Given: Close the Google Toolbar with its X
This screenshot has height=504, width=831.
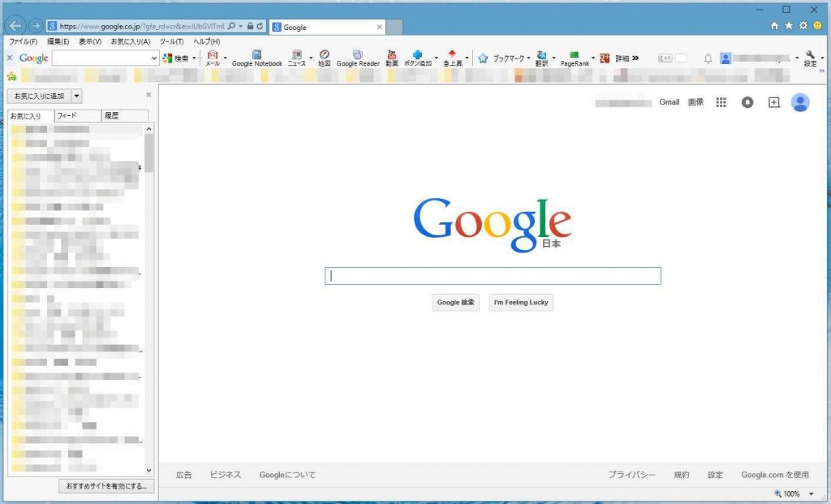Looking at the screenshot, I should click(9, 58).
